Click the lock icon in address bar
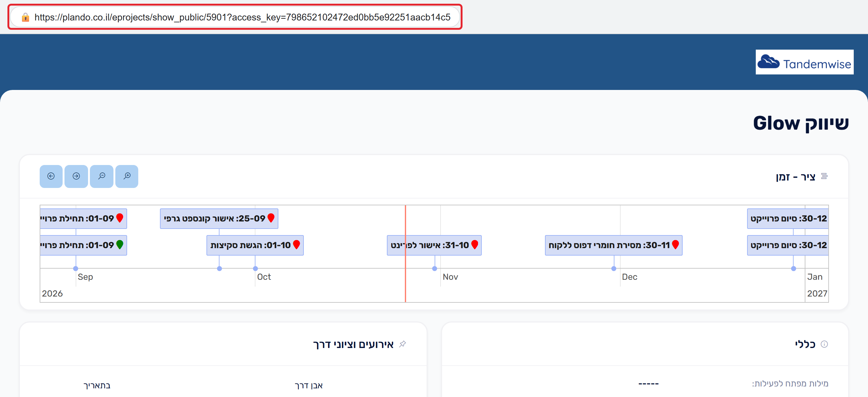Image resolution: width=868 pixels, height=397 pixels. [x=25, y=17]
